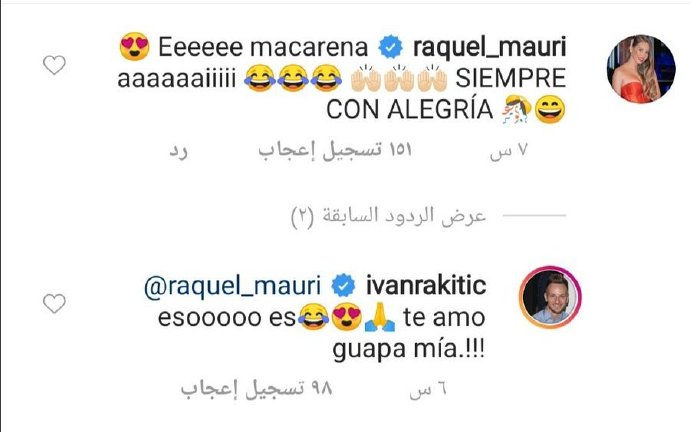Click the praying hands emoji in reply
Screen dimensions: 690x432
(x=380, y=317)
